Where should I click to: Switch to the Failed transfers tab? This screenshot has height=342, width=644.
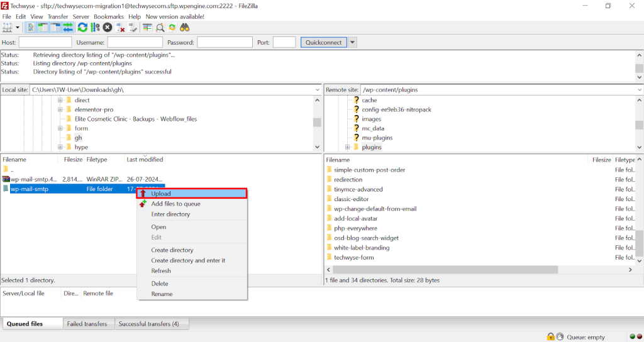point(89,324)
